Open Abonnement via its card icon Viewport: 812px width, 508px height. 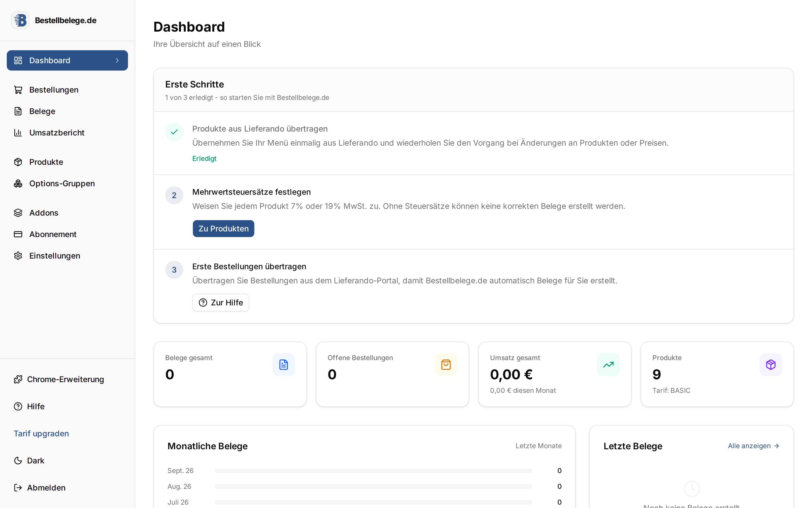(x=18, y=234)
